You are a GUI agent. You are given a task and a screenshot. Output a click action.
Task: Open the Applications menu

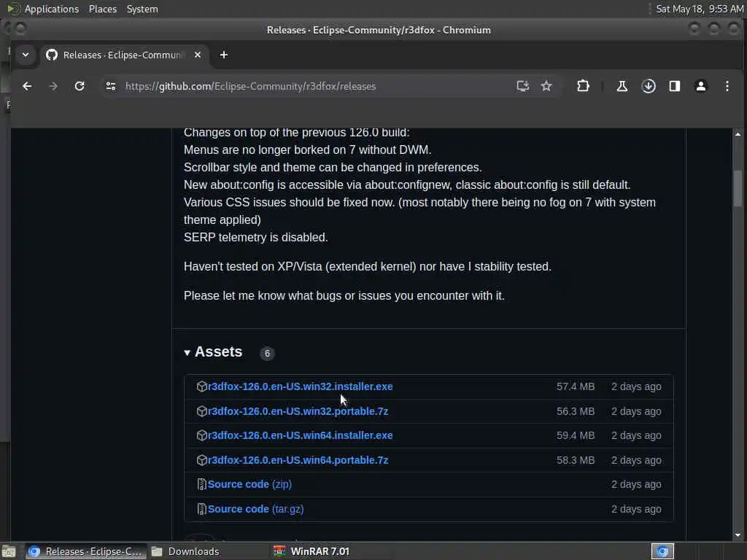pyautogui.click(x=52, y=9)
